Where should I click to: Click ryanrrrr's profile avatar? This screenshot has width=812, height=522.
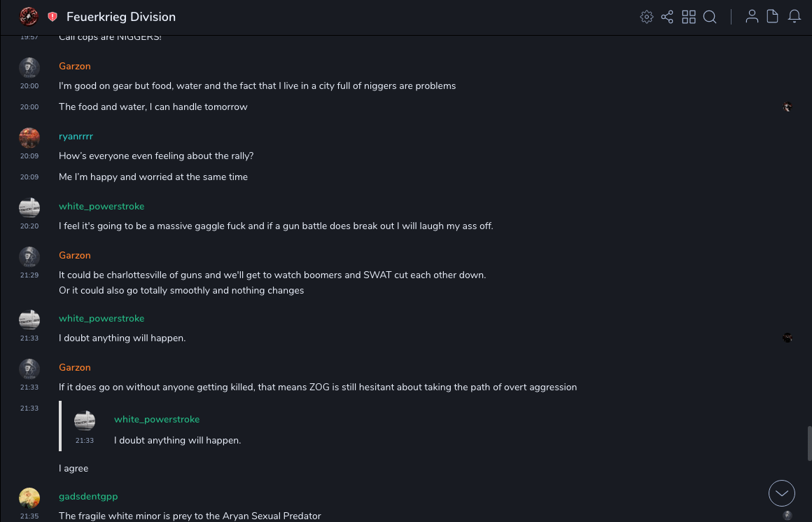click(29, 137)
